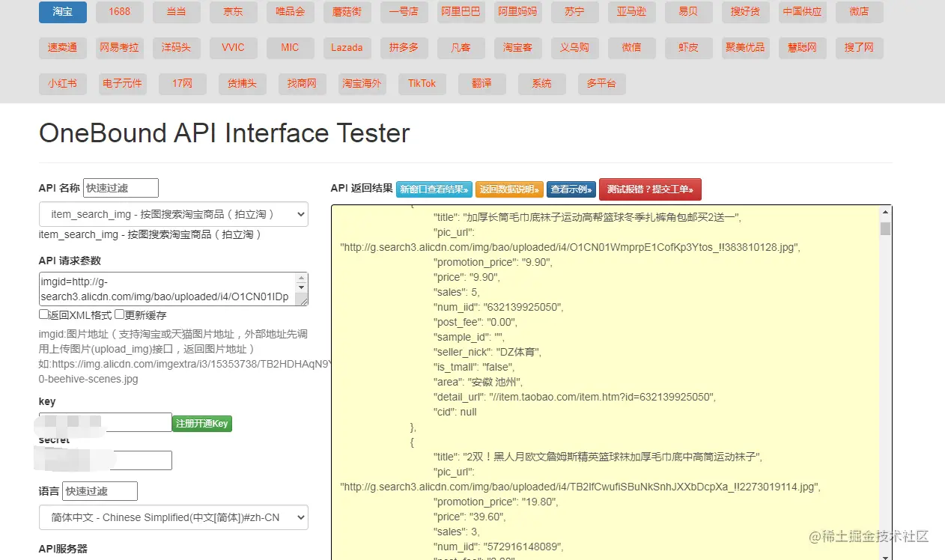Open the 淘宝海外 platform button
Image resolution: width=945 pixels, height=560 pixels.
tap(362, 84)
